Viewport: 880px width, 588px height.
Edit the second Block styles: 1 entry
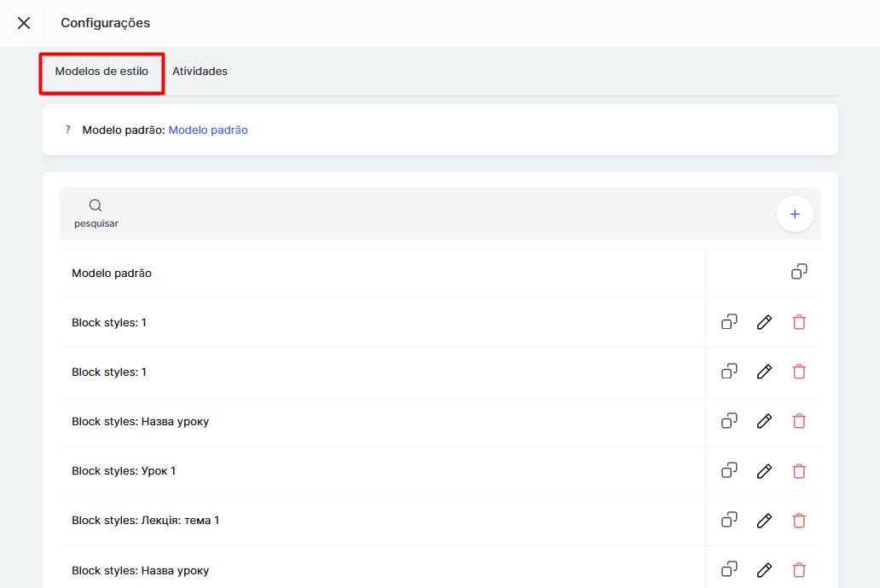764,372
